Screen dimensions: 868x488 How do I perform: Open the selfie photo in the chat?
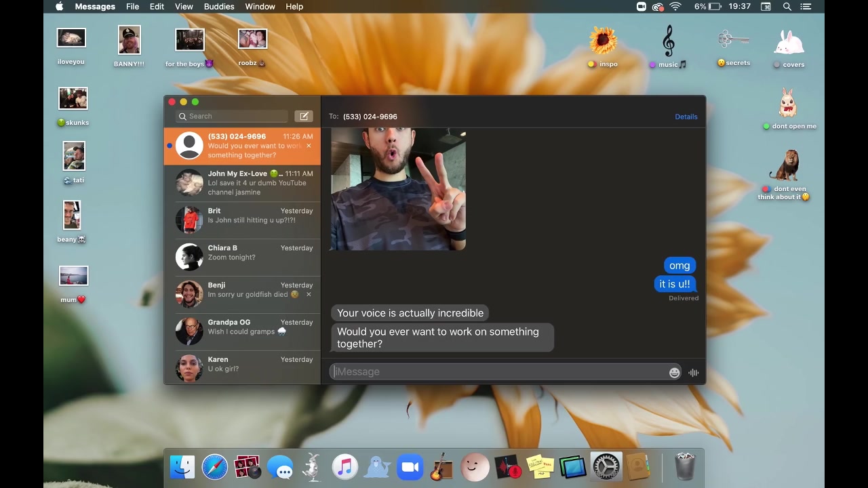tap(398, 189)
